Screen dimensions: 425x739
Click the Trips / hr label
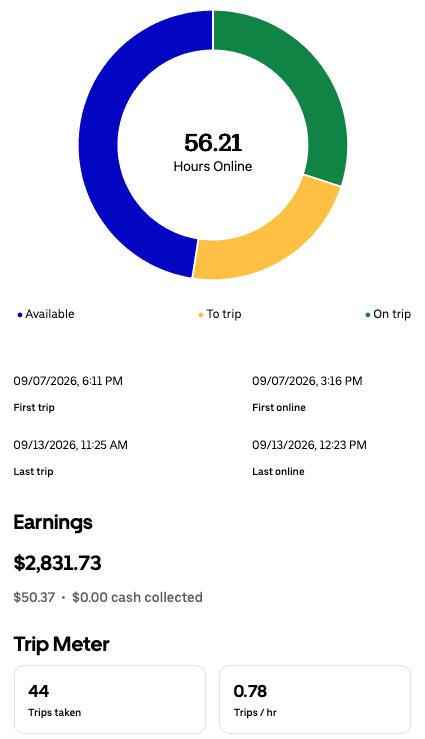[255, 713]
